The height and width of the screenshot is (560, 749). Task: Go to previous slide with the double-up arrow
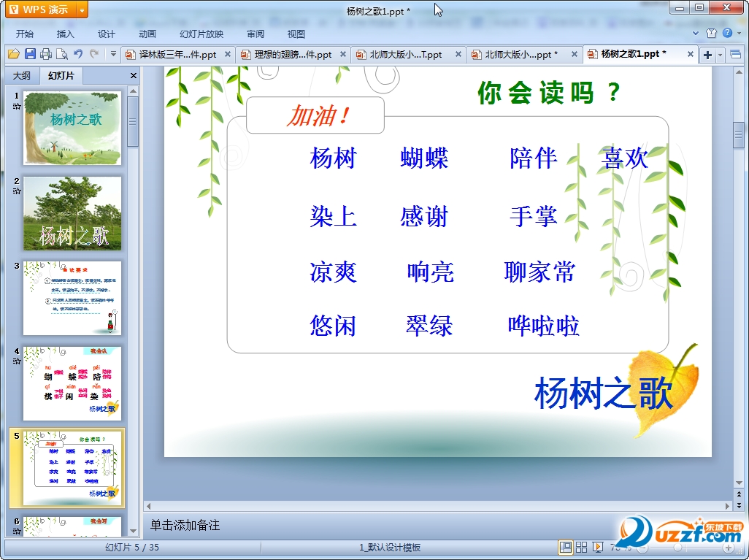[739, 494]
